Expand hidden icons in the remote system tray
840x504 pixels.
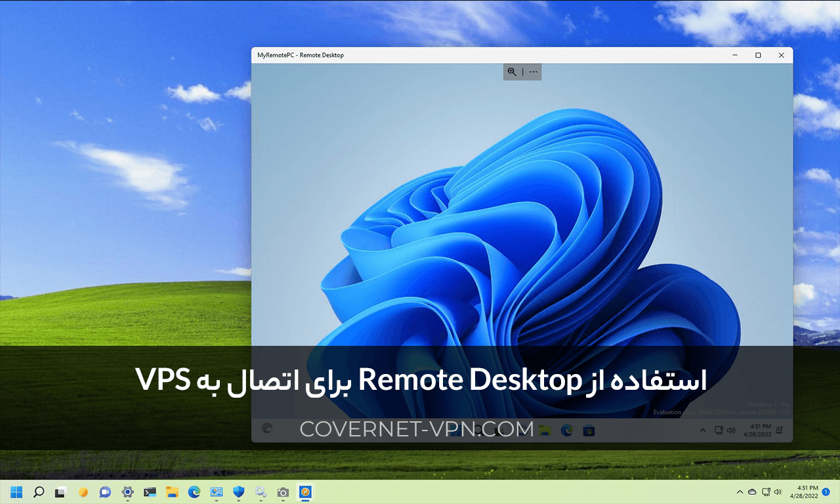click(702, 430)
